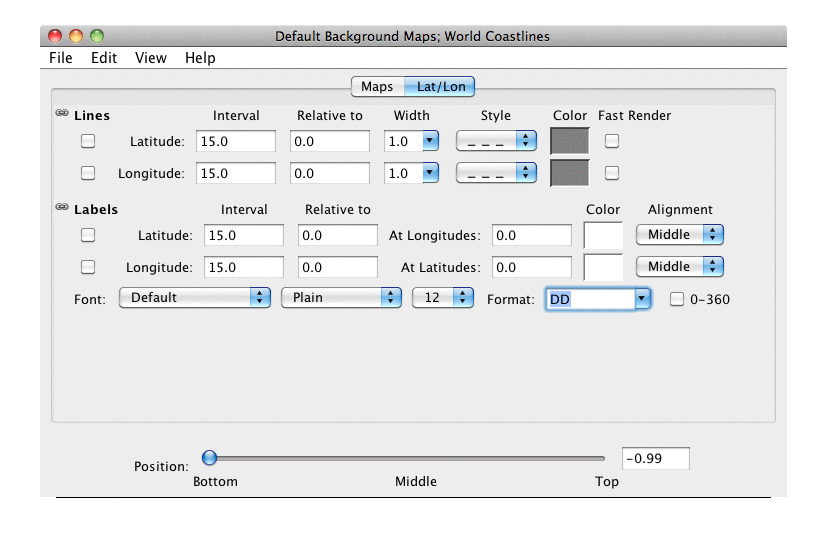Click the Longitude label color swatch

point(603,267)
